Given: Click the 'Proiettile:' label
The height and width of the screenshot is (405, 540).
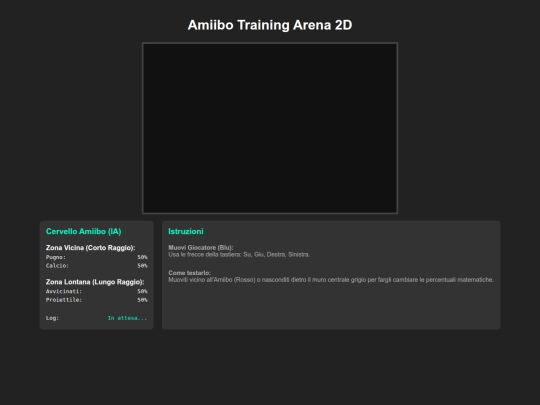Looking at the screenshot, I should [64, 300].
